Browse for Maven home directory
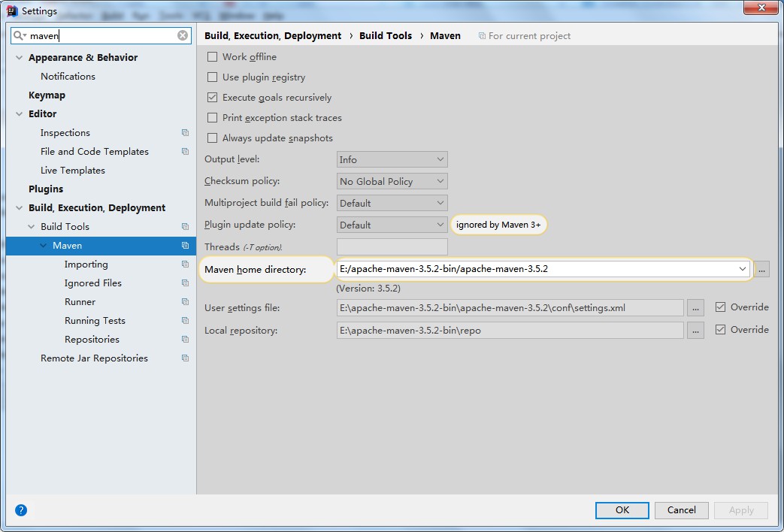784x532 pixels. coord(761,269)
